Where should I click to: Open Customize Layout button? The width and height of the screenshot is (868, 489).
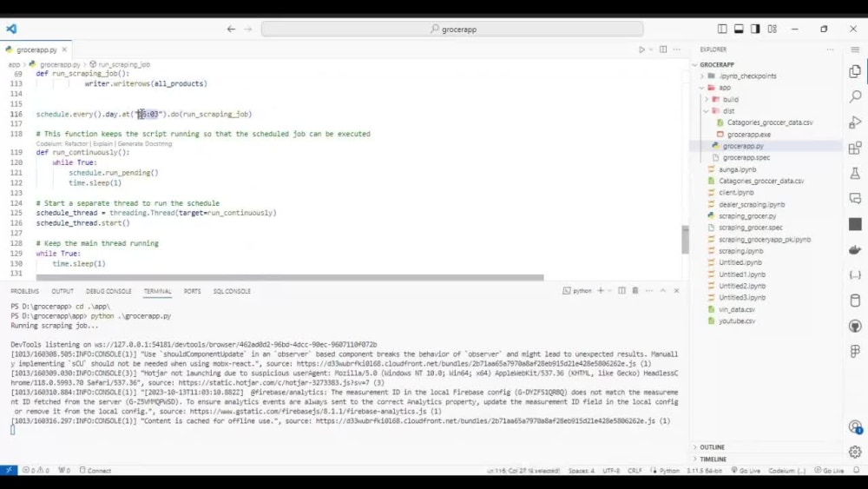point(773,29)
